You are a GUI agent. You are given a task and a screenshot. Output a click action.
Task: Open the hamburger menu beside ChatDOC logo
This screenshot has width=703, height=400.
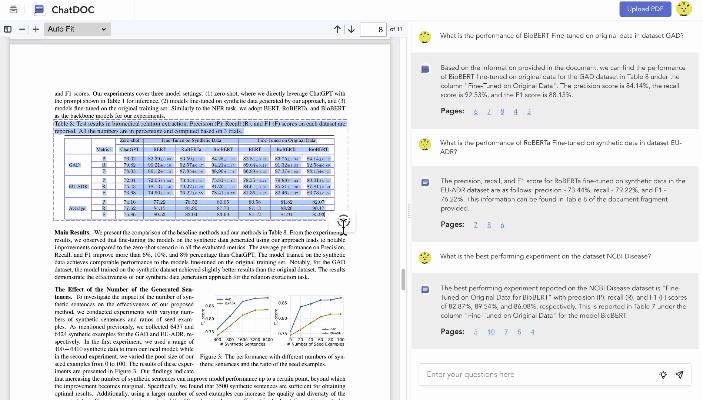click(13, 9)
